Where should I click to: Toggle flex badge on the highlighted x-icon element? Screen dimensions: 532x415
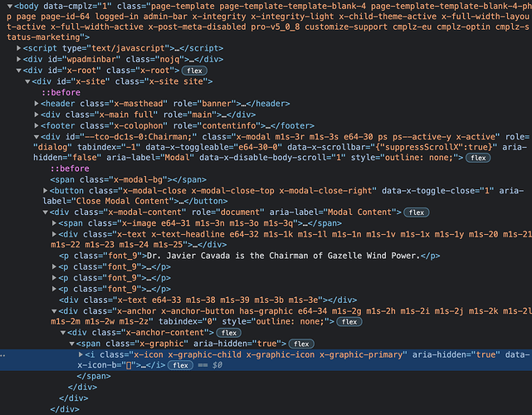tap(178, 365)
